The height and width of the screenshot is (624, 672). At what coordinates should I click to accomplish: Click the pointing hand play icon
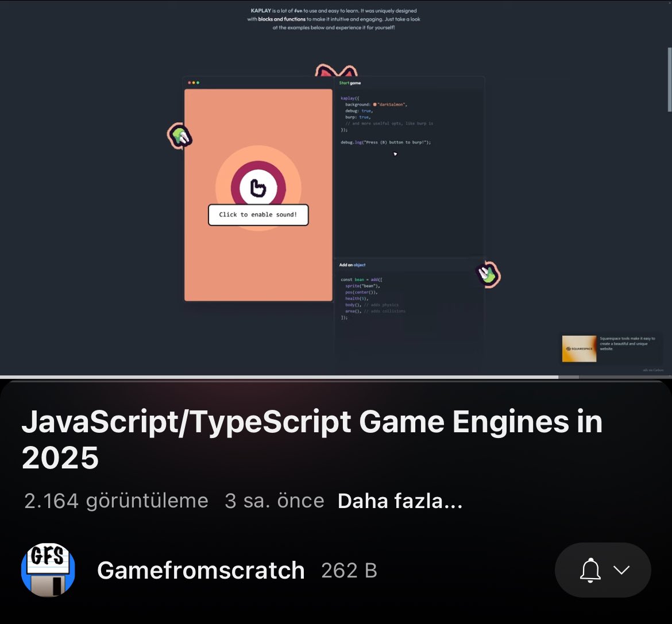point(258,188)
